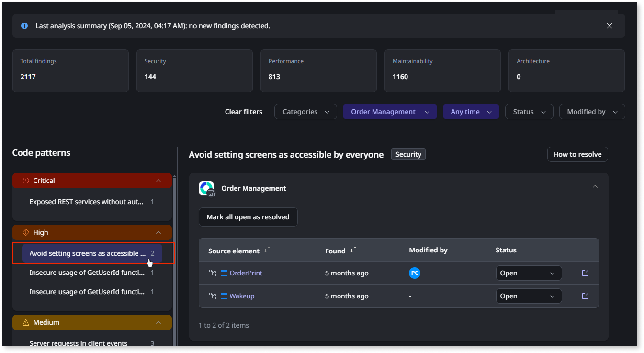The image size is (644, 353).
Task: Change OrderPrint status dropdown
Action: pos(528,273)
